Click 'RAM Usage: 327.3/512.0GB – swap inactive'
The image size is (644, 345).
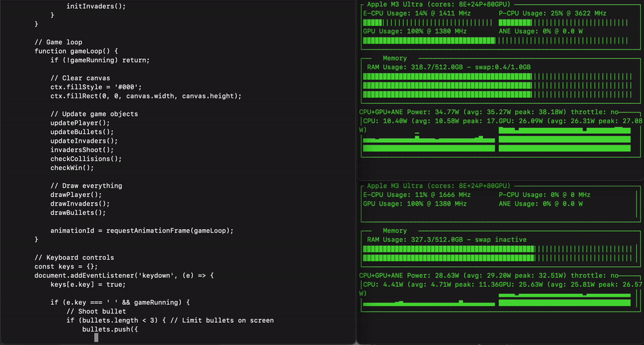pos(447,240)
